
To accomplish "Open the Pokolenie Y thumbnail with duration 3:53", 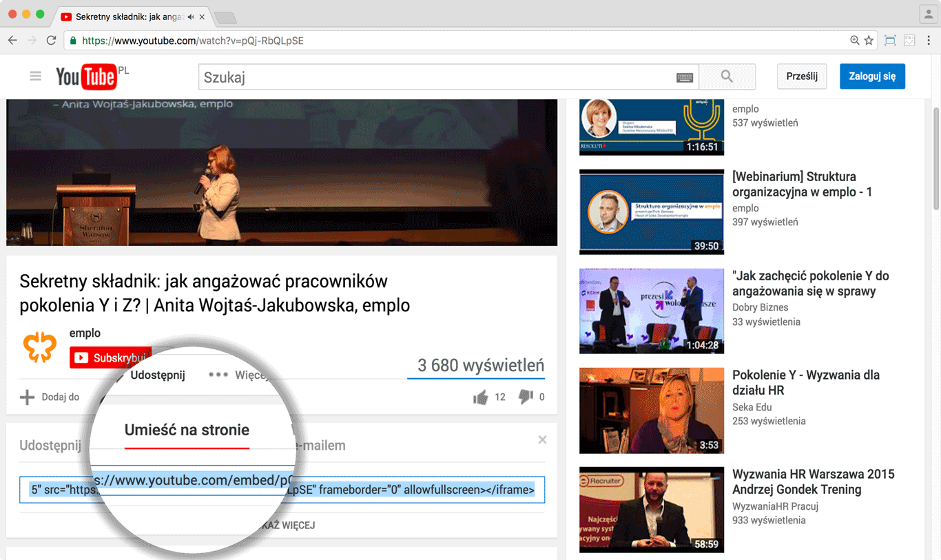I will point(652,411).
